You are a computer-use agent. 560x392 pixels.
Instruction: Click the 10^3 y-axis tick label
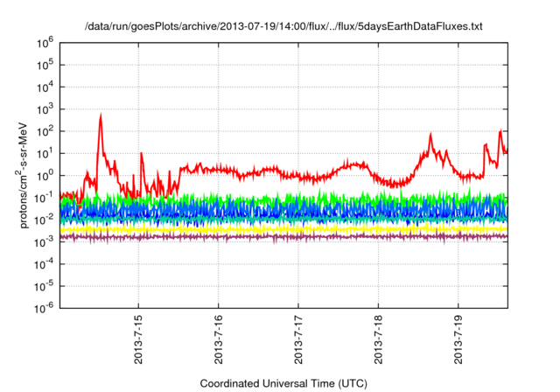coord(45,109)
